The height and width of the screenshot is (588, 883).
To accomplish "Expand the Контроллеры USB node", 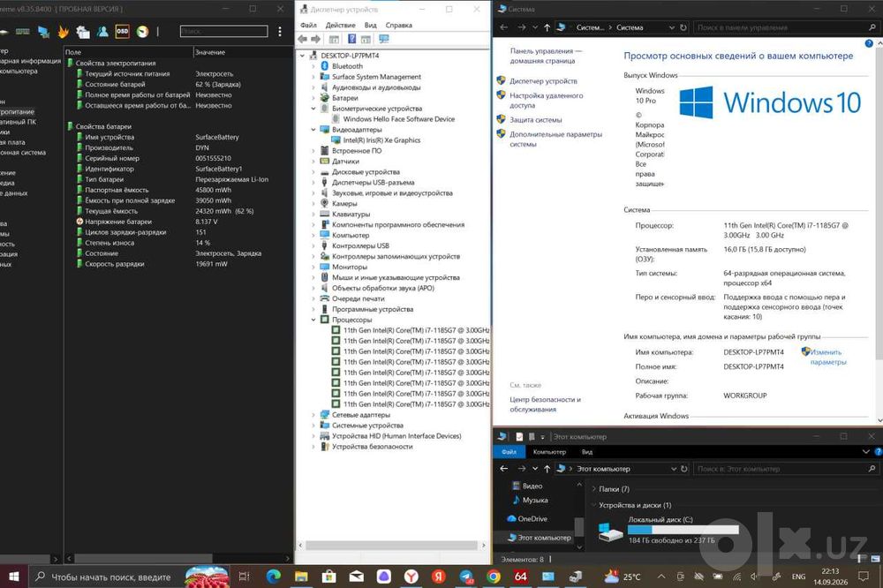I will click(313, 245).
